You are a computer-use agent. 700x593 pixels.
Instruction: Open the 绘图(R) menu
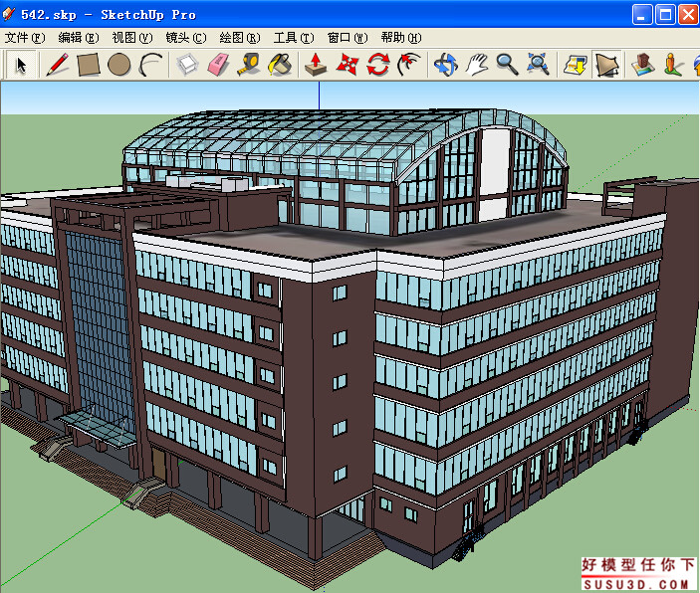(x=240, y=38)
